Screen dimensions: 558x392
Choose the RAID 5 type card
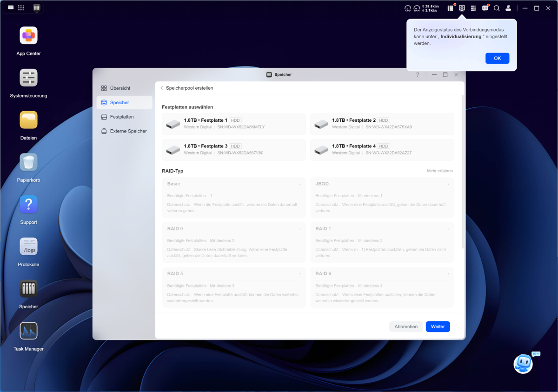pos(234,287)
